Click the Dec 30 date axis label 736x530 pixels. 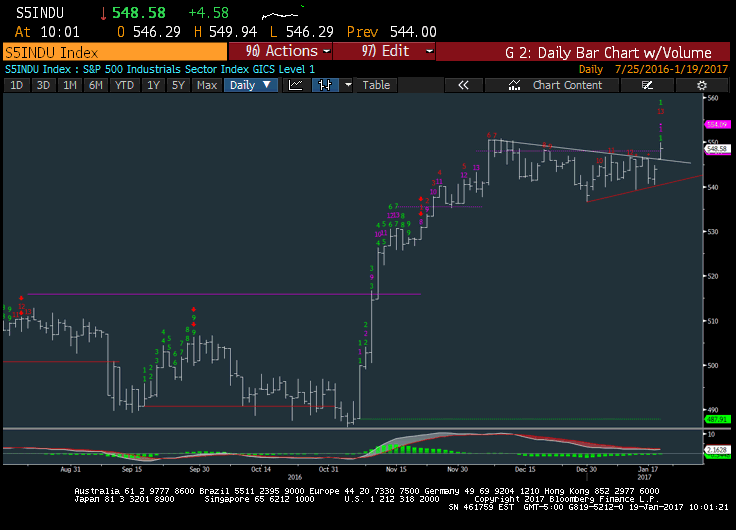pyautogui.click(x=586, y=469)
